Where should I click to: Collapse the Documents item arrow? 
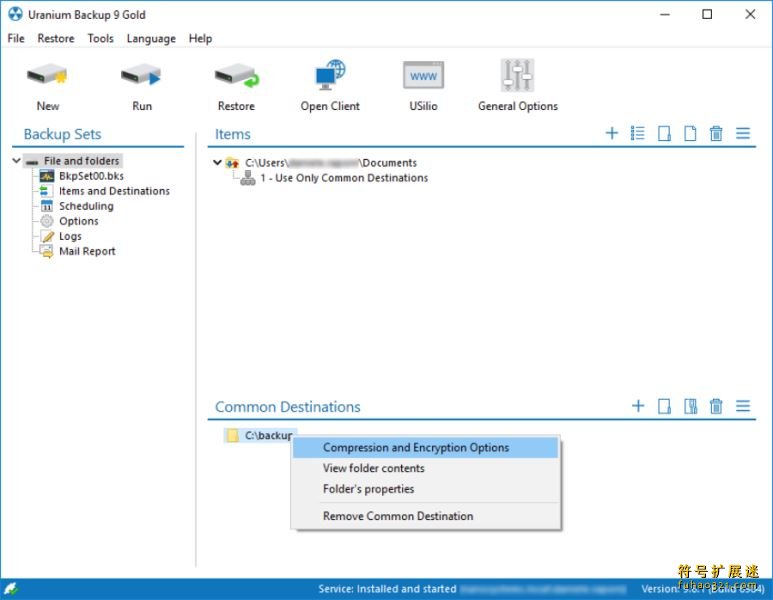tap(217, 162)
